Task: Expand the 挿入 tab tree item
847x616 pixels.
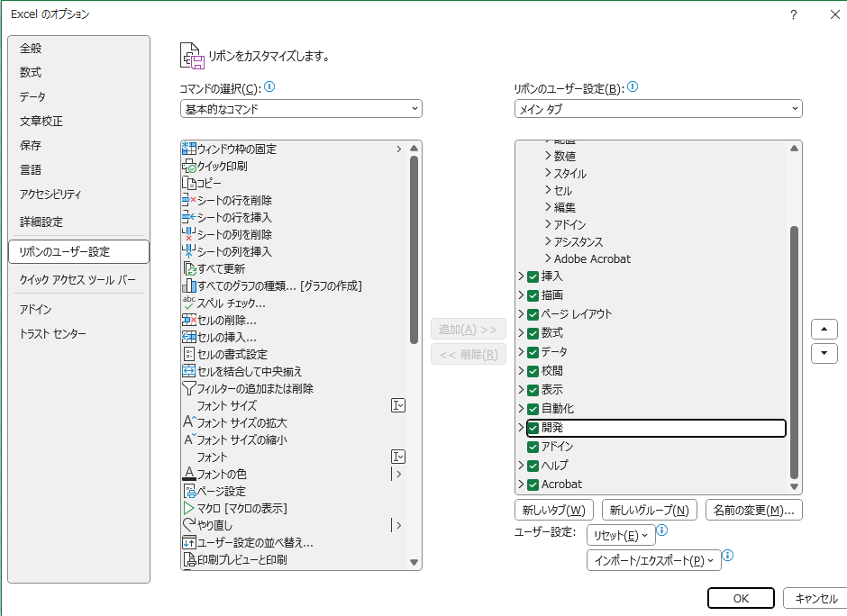Action: [523, 276]
